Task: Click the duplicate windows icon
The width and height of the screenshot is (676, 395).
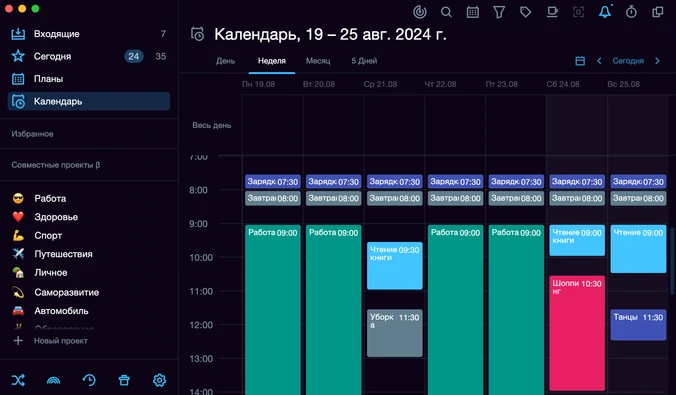Action: [x=658, y=12]
